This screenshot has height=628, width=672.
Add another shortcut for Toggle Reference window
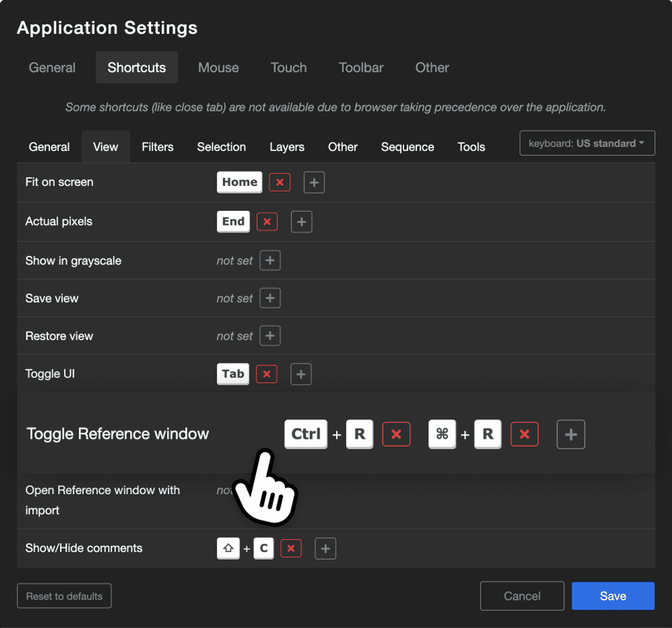[571, 434]
